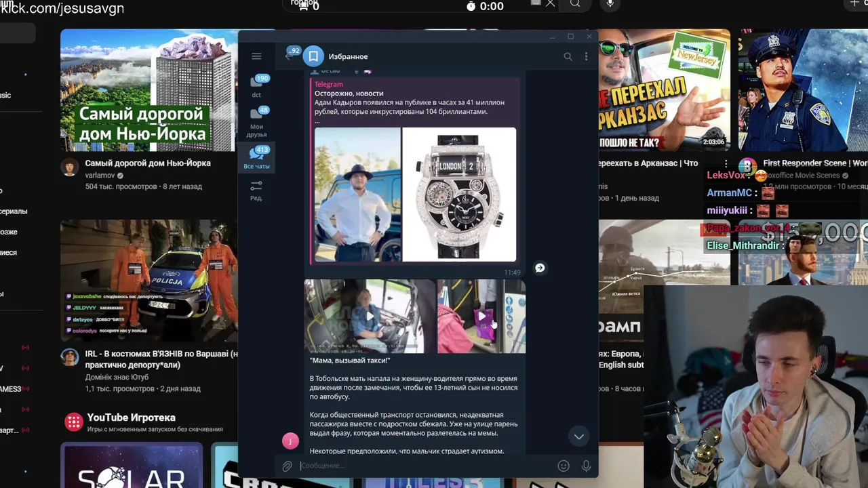Open the Самый дорогой дом Нью-Йорка title
This screenshot has height=488, width=868.
pyautogui.click(x=148, y=163)
